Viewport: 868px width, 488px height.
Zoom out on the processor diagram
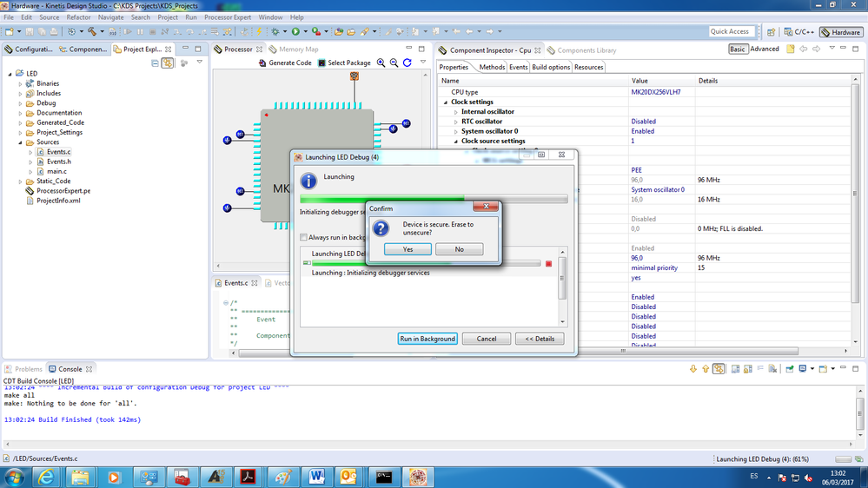(x=394, y=63)
